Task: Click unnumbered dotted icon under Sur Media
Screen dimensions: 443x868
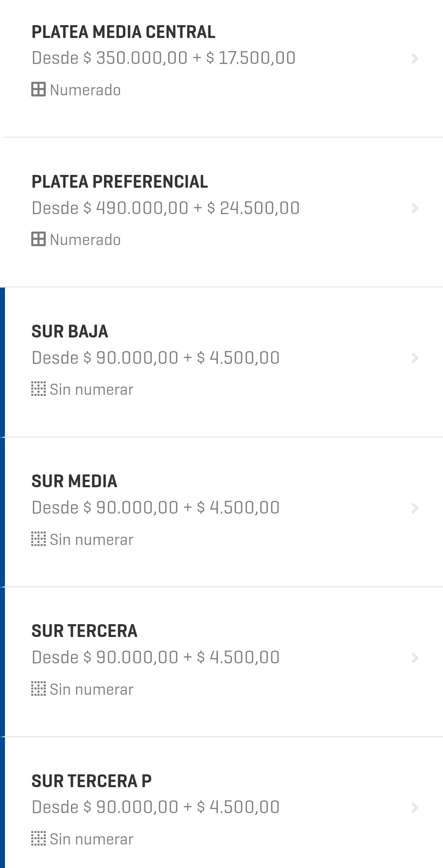Action: point(38,539)
